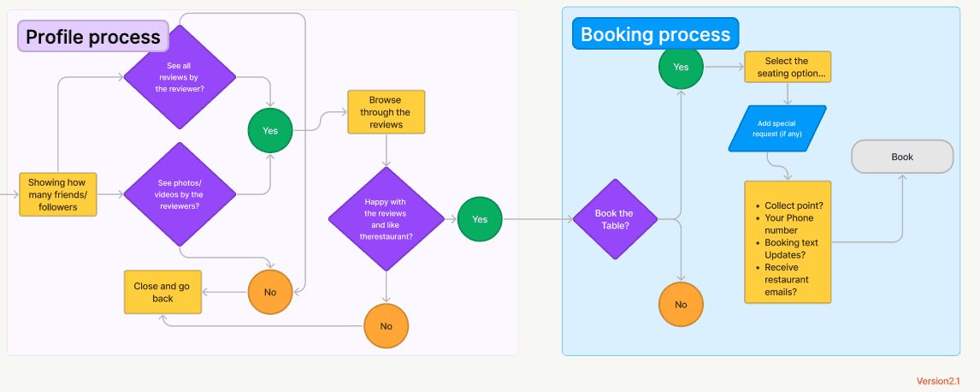Click the grey 'Book' terminator node
The height and width of the screenshot is (392, 980).
click(x=902, y=157)
